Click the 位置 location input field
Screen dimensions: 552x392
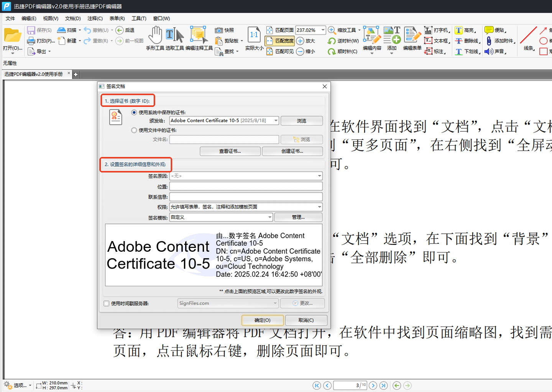pos(246,187)
